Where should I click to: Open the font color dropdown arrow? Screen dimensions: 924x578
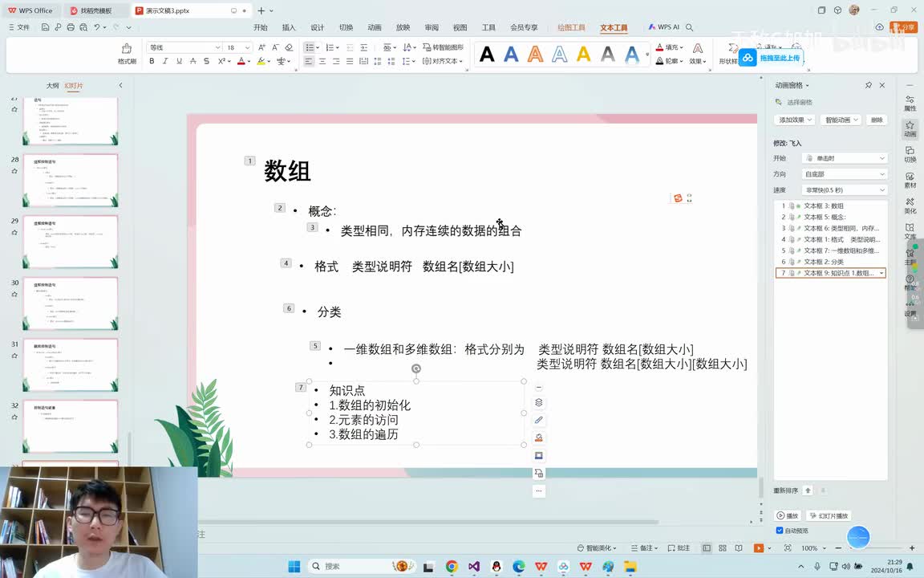(x=249, y=61)
